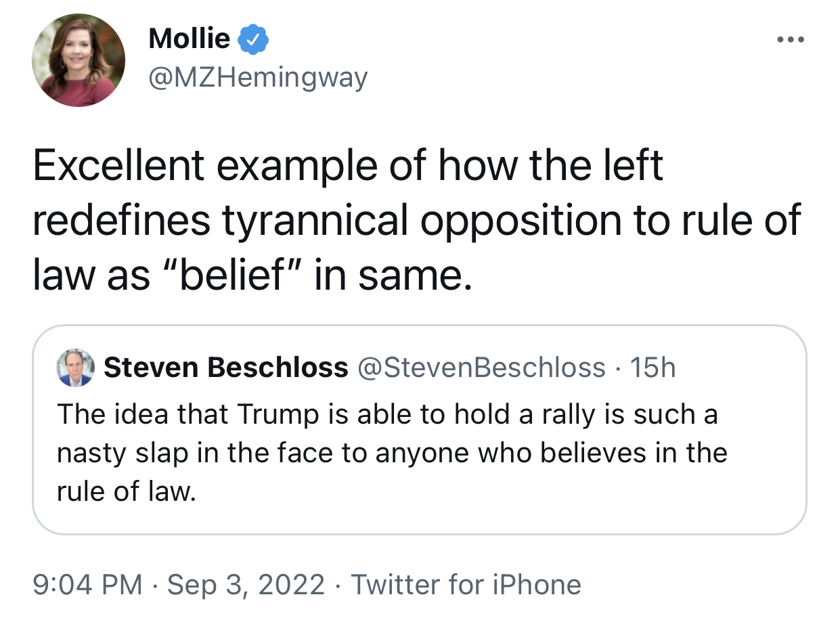Click the display name "Mollie"
840x620 pixels.
click(x=189, y=39)
